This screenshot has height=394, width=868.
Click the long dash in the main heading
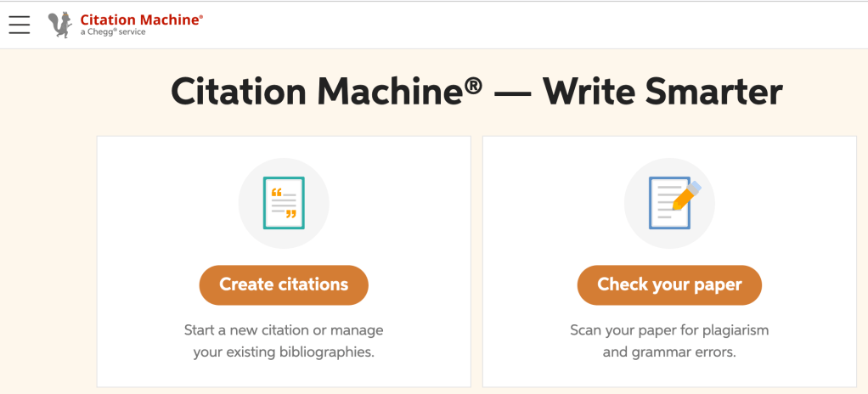pos(512,92)
